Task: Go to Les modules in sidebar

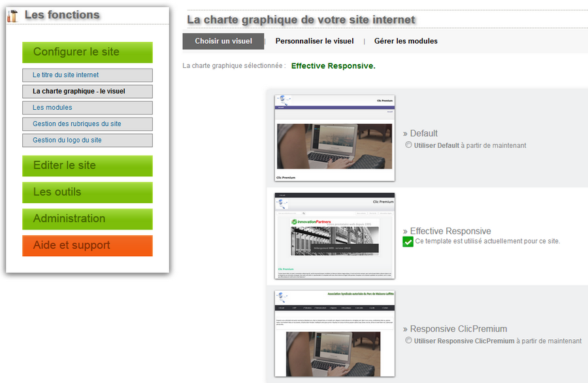Action: coord(87,108)
